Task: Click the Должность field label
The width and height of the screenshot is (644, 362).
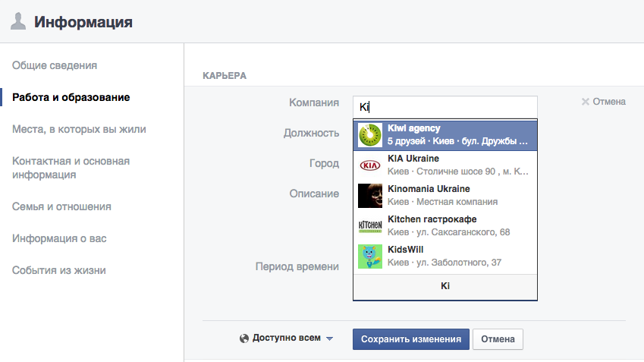Action: pyautogui.click(x=311, y=133)
